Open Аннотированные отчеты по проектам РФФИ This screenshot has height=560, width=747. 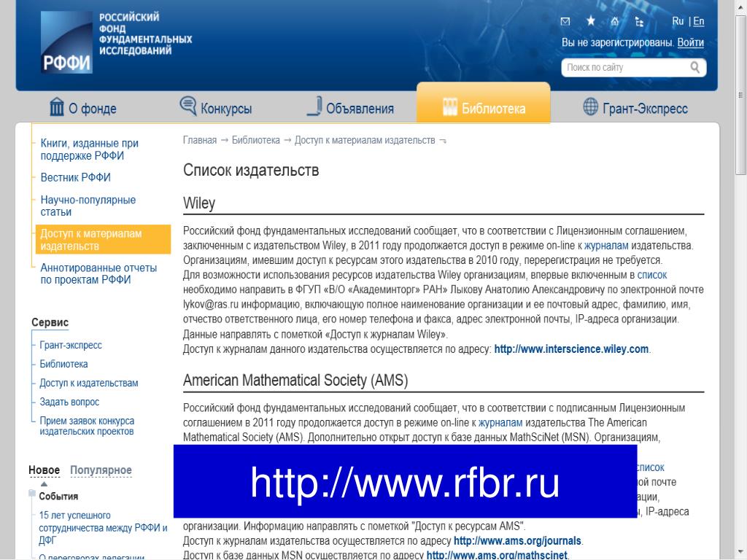(x=98, y=274)
